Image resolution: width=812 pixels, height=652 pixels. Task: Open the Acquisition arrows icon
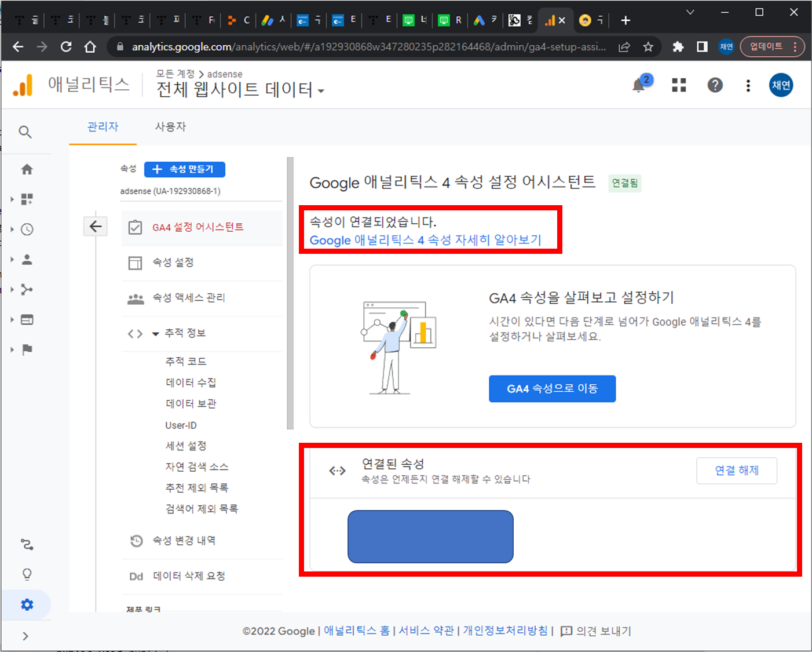(27, 289)
